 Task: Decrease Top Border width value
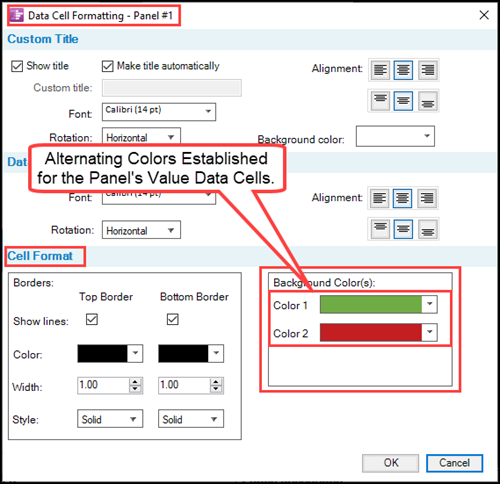click(x=135, y=389)
